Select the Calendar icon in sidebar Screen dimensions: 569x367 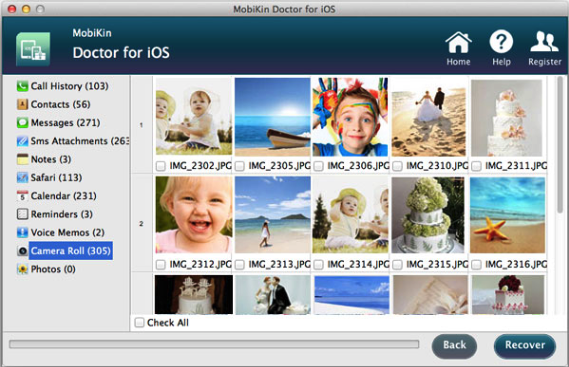click(x=22, y=196)
